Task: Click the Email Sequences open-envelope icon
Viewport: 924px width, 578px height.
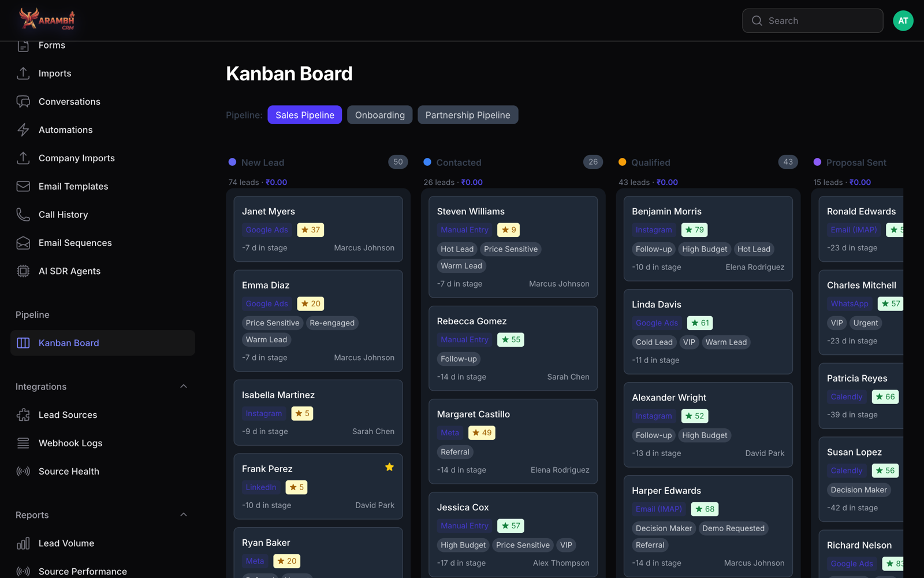Action: (x=23, y=243)
